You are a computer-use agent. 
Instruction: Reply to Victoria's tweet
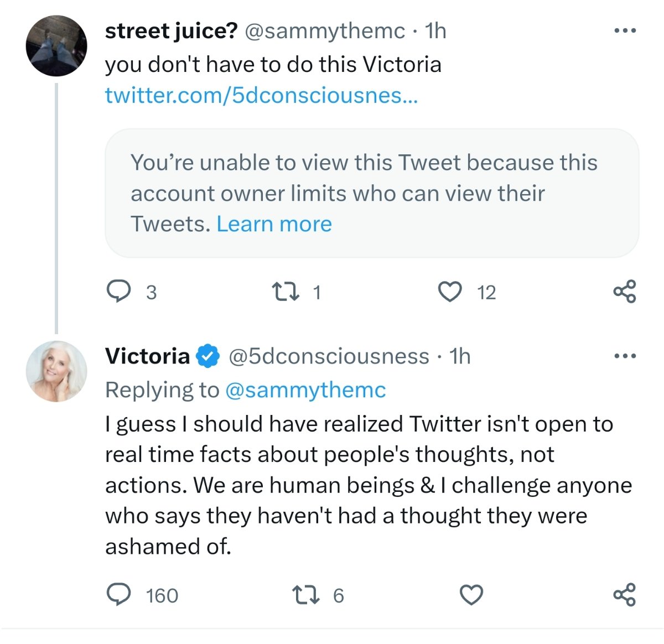(x=118, y=595)
